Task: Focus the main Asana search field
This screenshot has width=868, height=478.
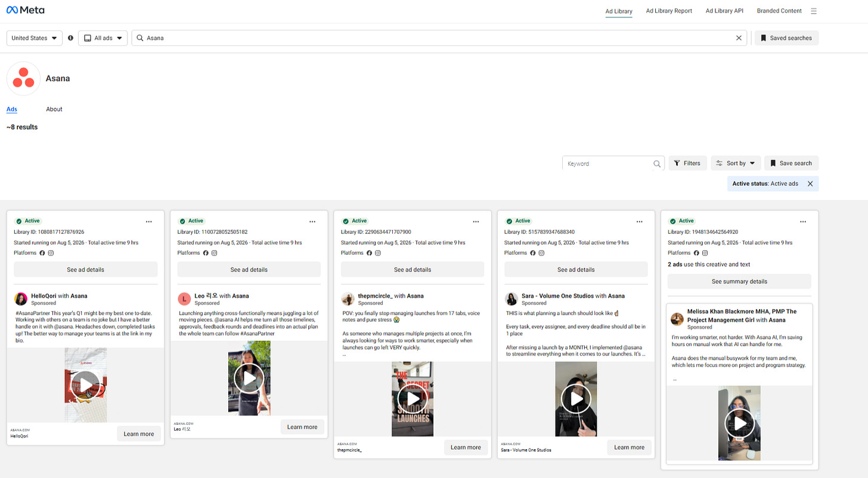Action: 440,38
